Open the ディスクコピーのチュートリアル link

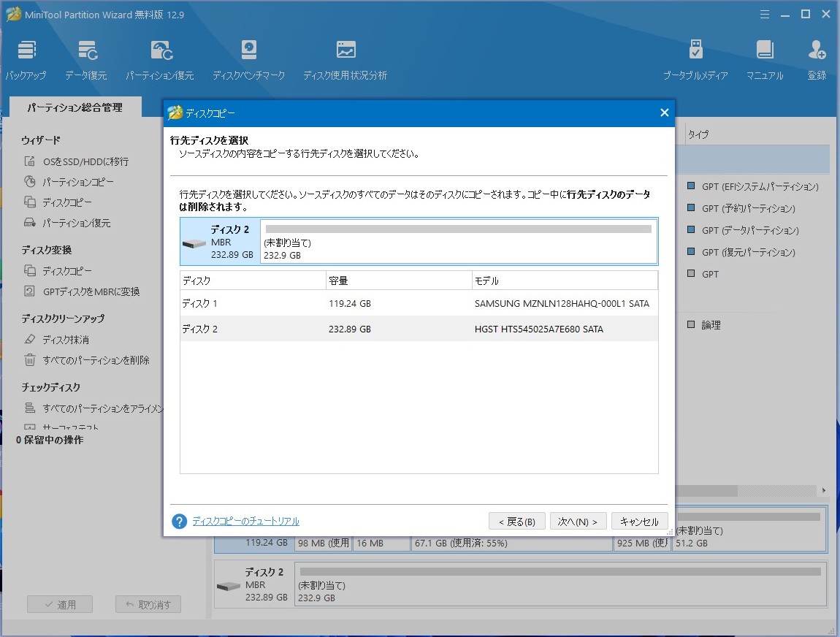[x=245, y=522]
